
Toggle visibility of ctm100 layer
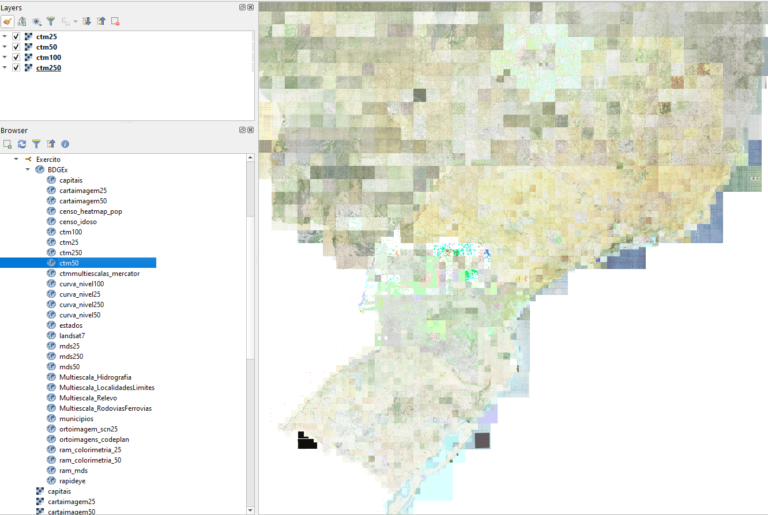tap(17, 57)
